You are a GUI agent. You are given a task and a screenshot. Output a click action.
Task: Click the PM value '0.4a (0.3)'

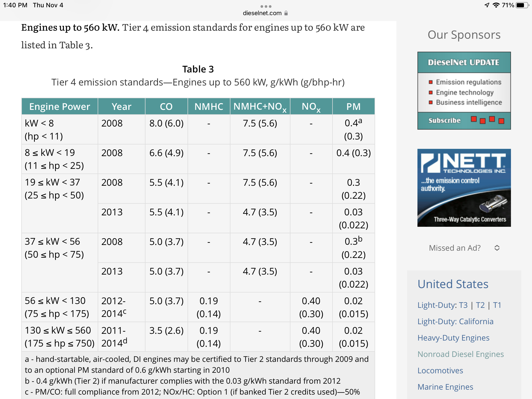353,129
